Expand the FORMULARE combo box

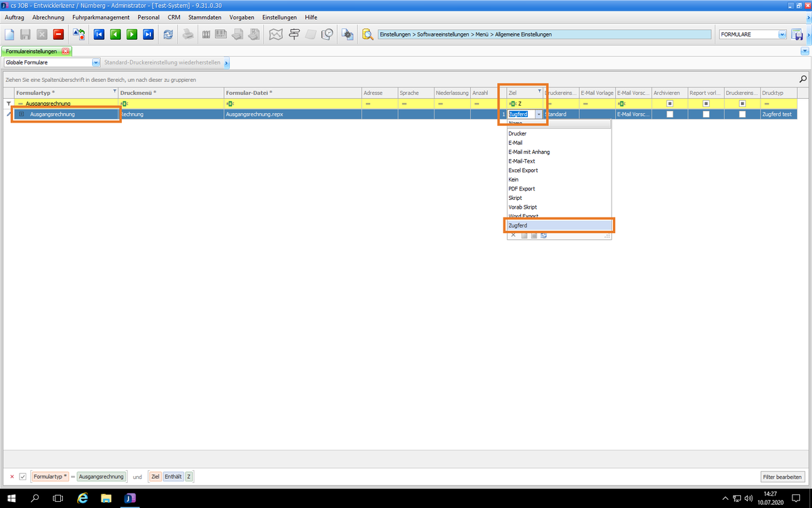pyautogui.click(x=782, y=34)
